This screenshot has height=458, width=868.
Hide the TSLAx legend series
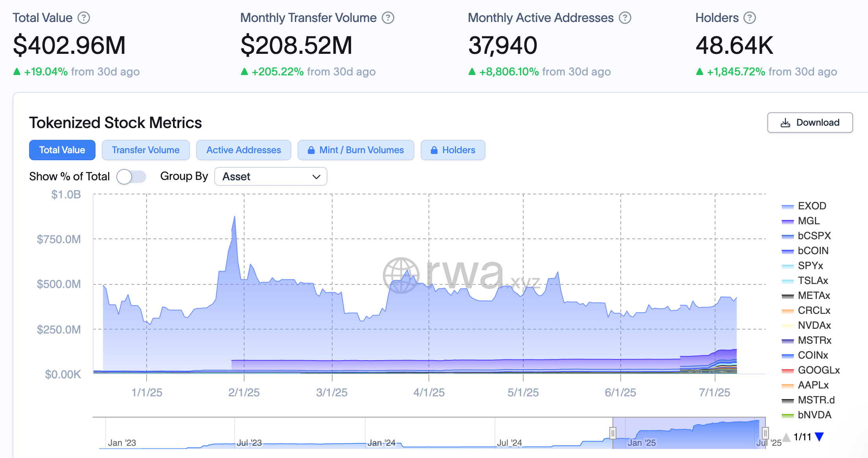pos(813,280)
